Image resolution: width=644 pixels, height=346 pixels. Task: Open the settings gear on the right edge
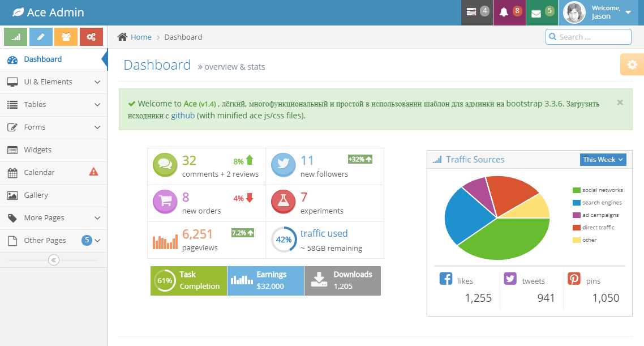pos(632,65)
